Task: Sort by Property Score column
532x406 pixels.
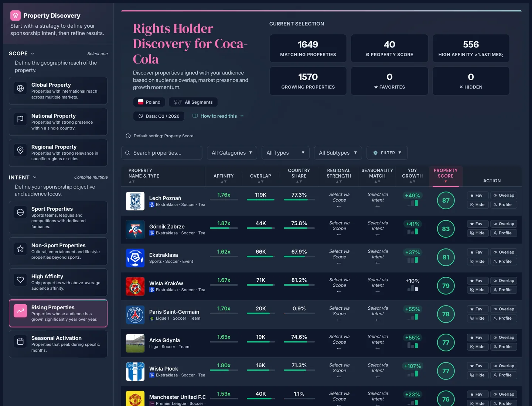Action: pyautogui.click(x=446, y=176)
